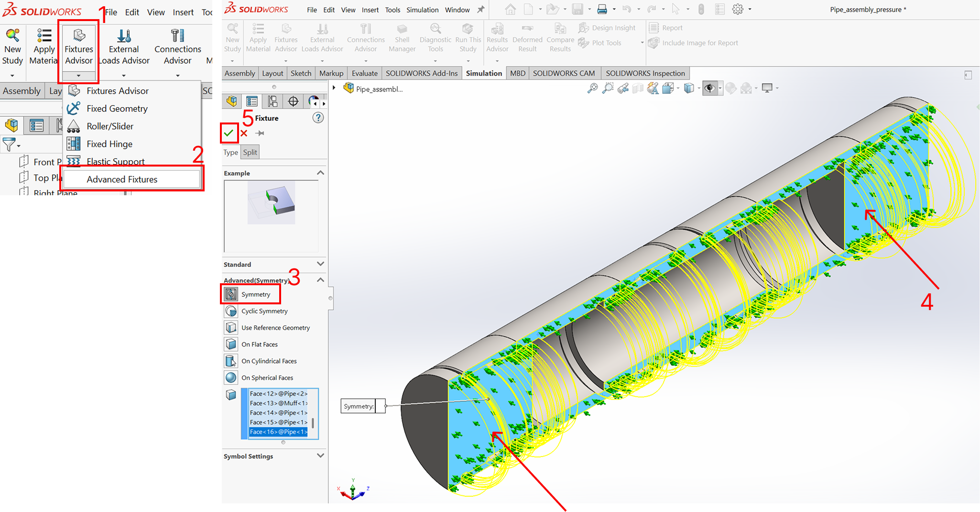Viewport: 980px width, 512px height.
Task: Open Plot Tools dropdown arrow
Action: pyautogui.click(x=642, y=43)
